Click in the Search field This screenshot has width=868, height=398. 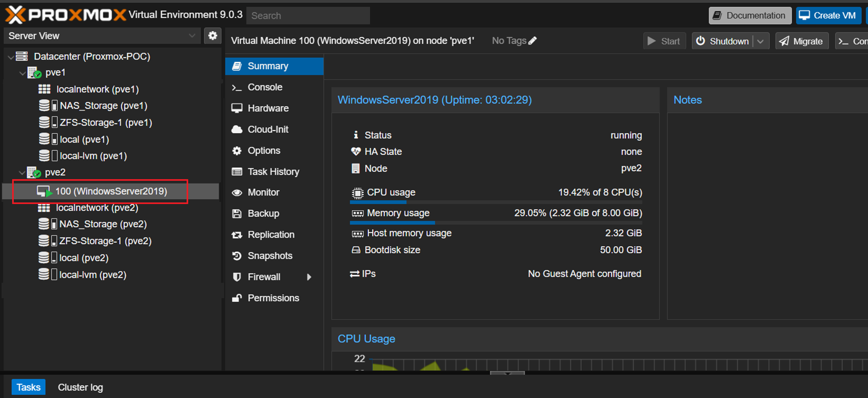coord(308,16)
